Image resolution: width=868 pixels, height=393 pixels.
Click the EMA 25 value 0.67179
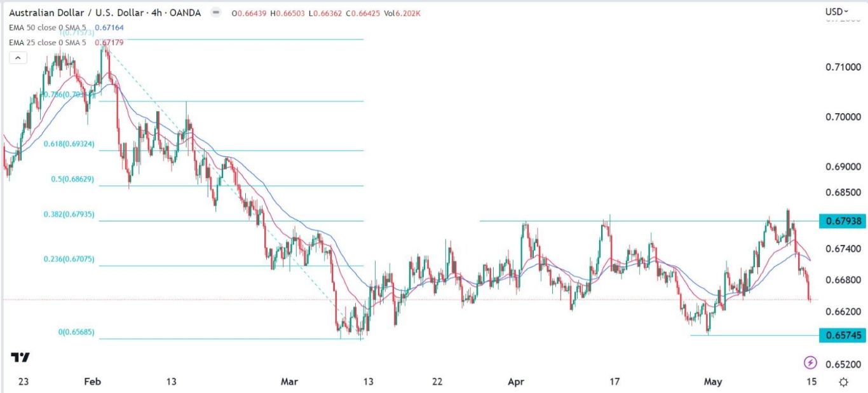pyautogui.click(x=109, y=43)
